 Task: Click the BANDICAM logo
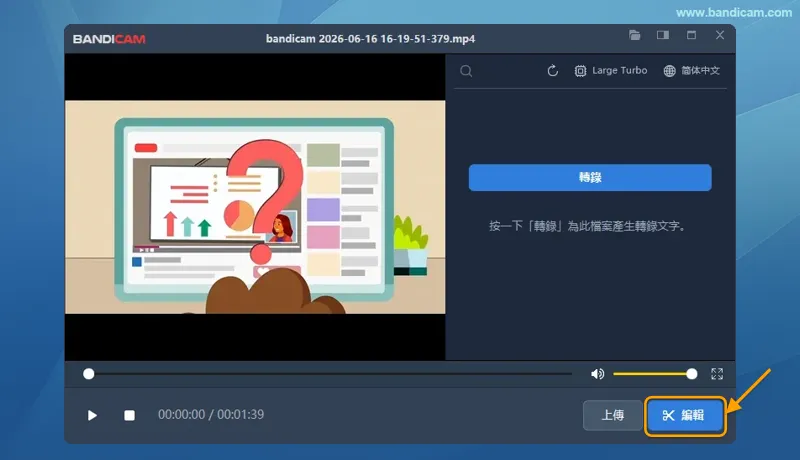coord(109,39)
